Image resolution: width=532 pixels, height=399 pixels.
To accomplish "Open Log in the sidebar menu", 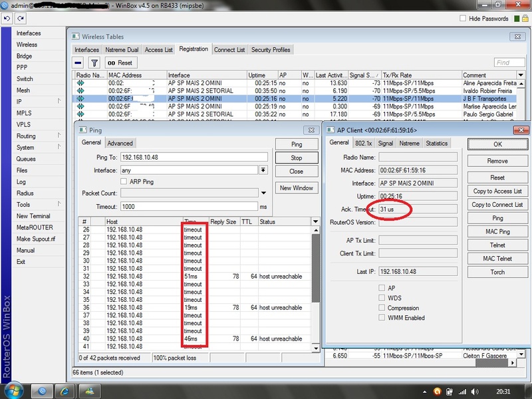I will point(21,182).
